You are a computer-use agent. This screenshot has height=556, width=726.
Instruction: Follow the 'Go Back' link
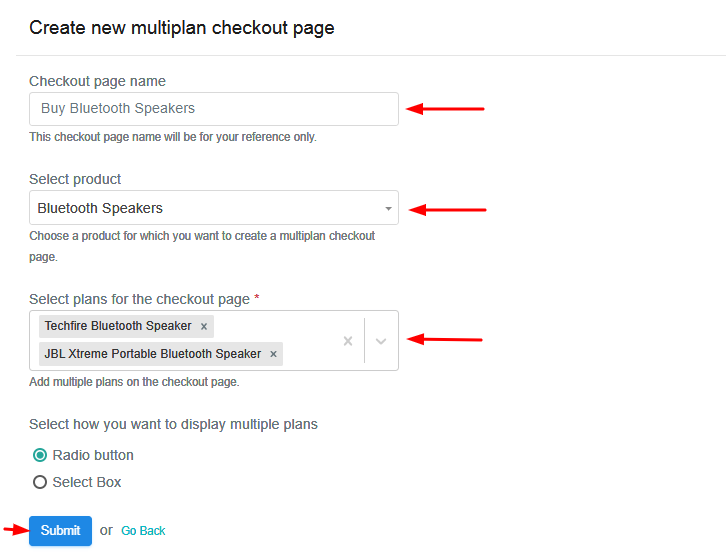pyautogui.click(x=143, y=531)
